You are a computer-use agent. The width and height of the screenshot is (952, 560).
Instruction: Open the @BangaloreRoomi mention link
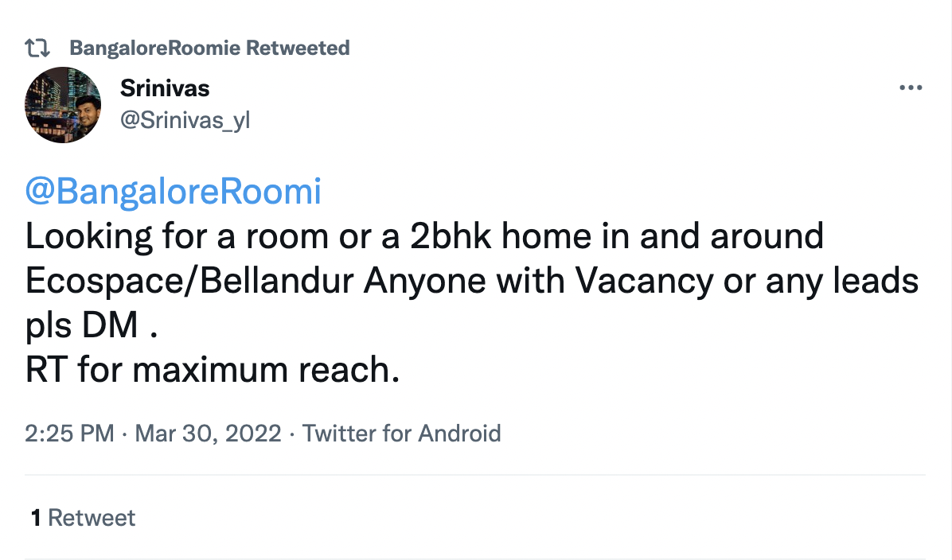point(174,191)
